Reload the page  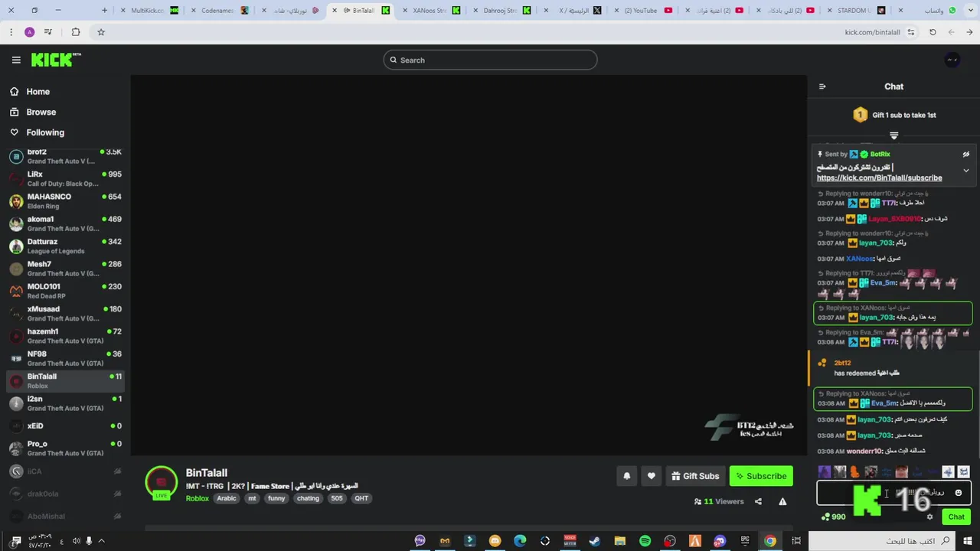[933, 32]
